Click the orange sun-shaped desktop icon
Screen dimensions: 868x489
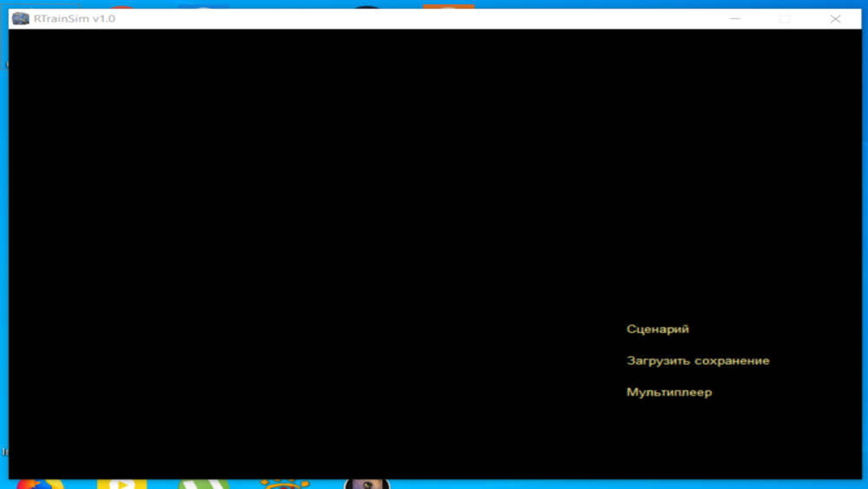click(285, 484)
